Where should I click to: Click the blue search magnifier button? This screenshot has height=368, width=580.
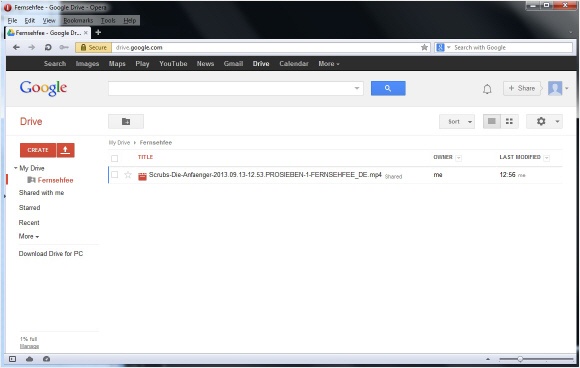388,88
